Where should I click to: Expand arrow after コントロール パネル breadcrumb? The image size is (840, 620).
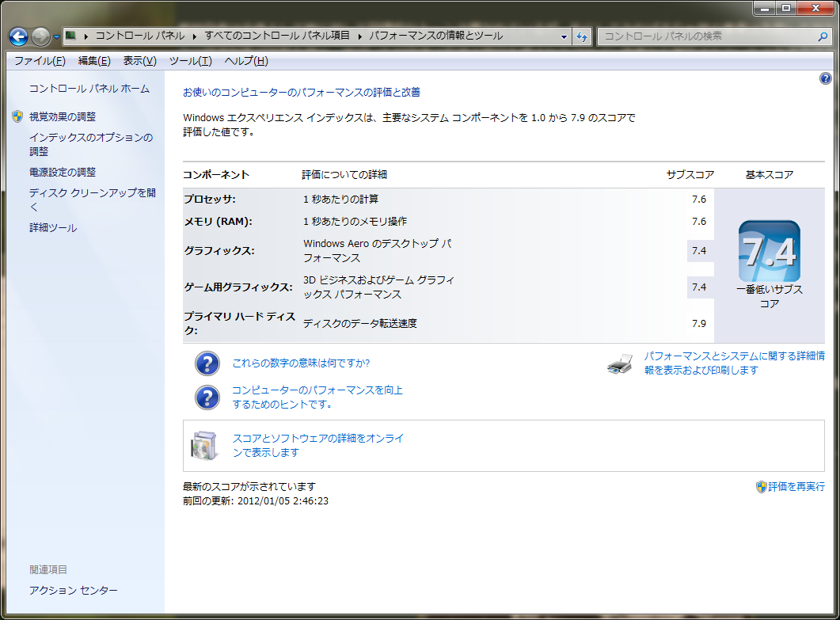194,36
